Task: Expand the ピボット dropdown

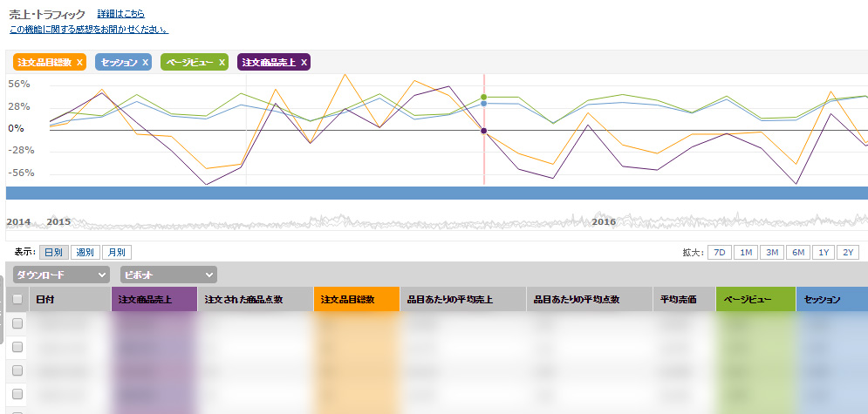Action: point(167,275)
